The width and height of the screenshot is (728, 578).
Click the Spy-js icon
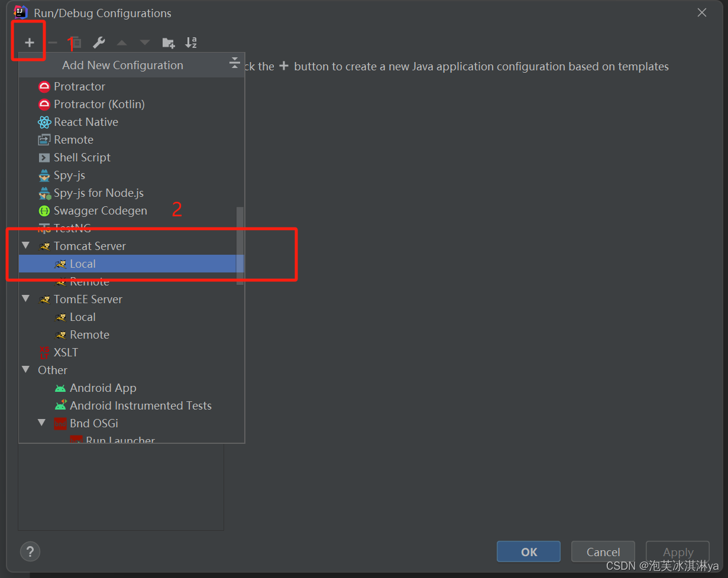44,176
